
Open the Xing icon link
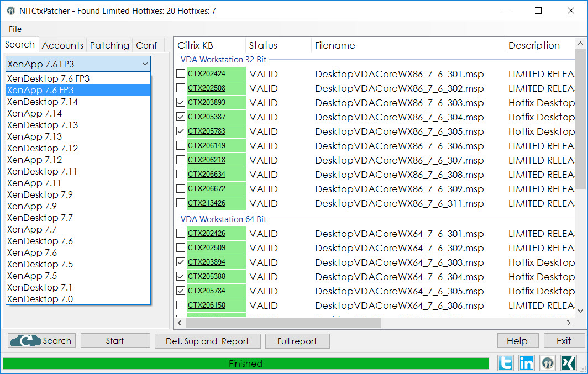(x=569, y=363)
